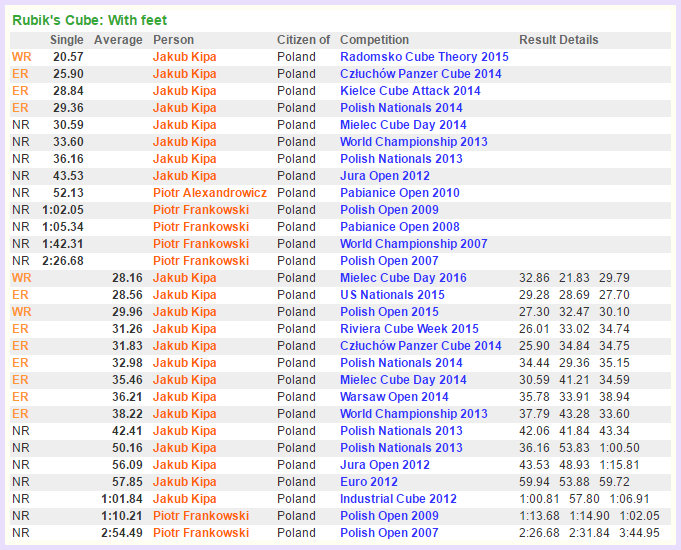
Task: Click the 'Citizen of' column header
Action: [304, 40]
